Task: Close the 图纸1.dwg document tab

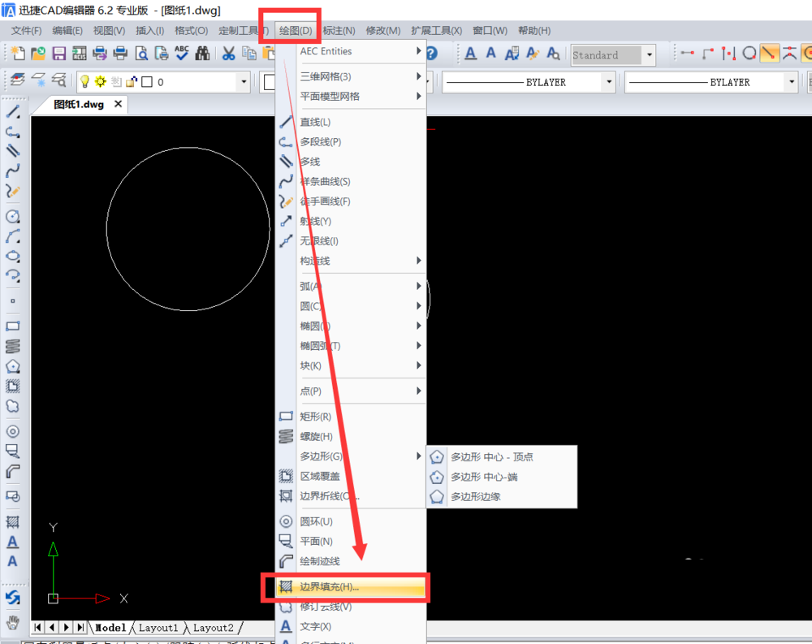Action: [118, 104]
